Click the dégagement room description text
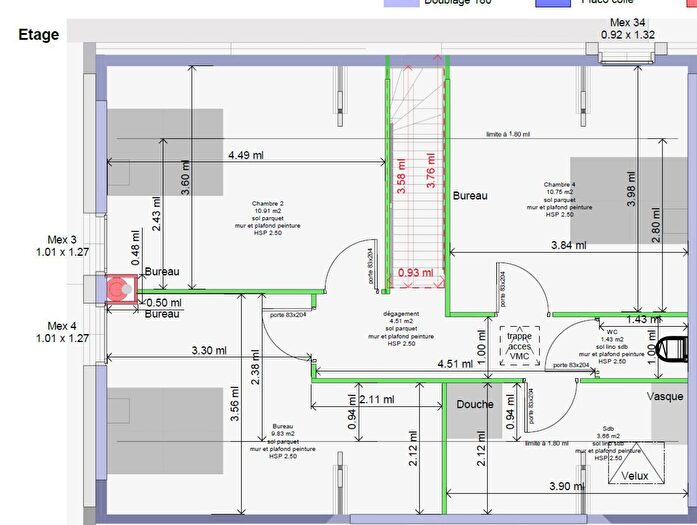Image resolution: width=697 pixels, height=525 pixels. click(x=399, y=335)
